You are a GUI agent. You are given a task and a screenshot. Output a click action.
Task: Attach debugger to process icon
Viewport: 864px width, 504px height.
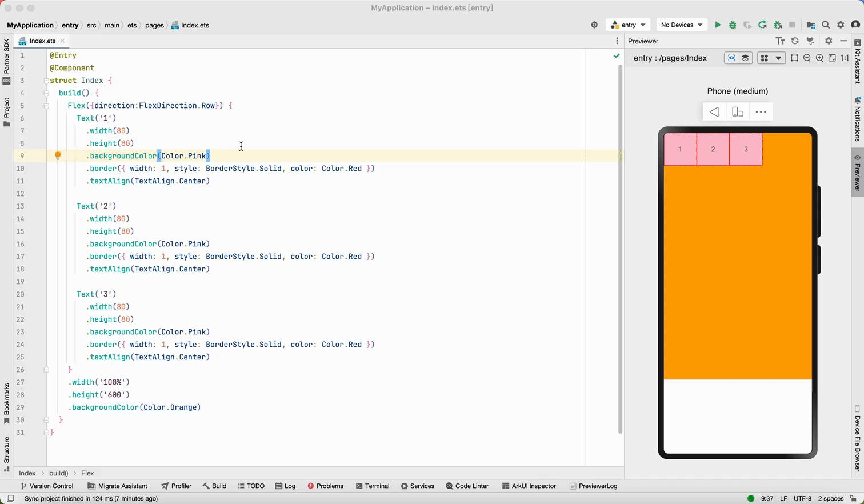point(778,25)
